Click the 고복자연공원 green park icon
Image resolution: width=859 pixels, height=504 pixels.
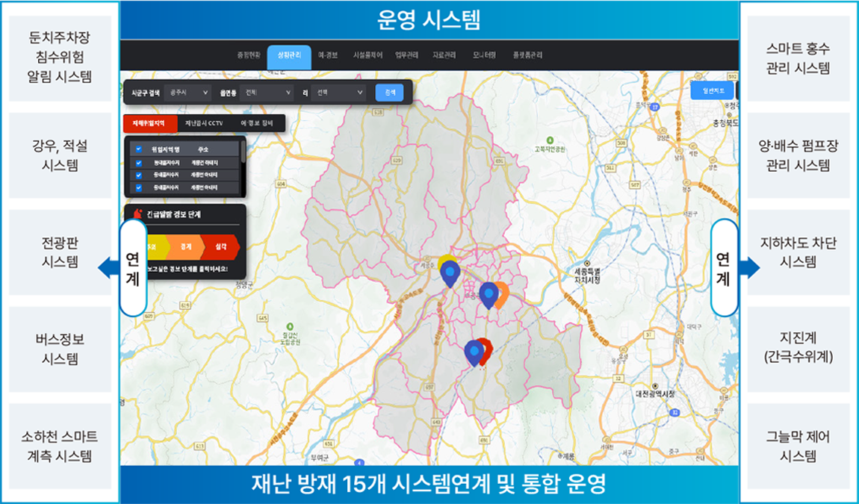click(550, 141)
